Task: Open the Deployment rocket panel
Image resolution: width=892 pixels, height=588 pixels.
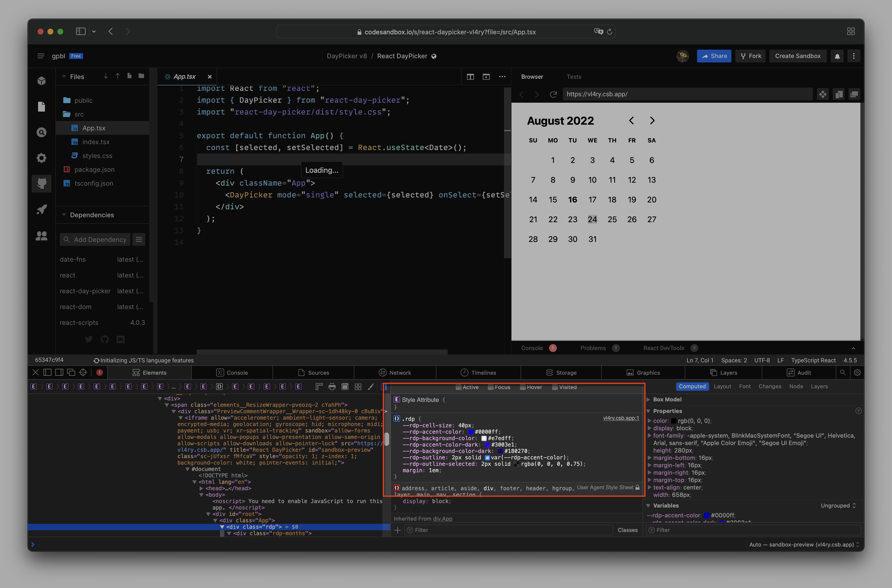Action: [x=41, y=209]
